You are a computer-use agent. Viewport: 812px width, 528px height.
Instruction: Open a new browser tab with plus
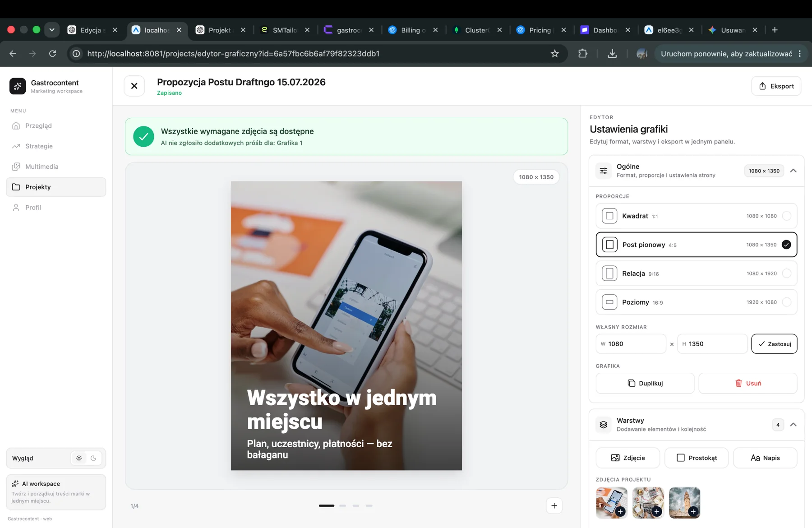click(775, 30)
